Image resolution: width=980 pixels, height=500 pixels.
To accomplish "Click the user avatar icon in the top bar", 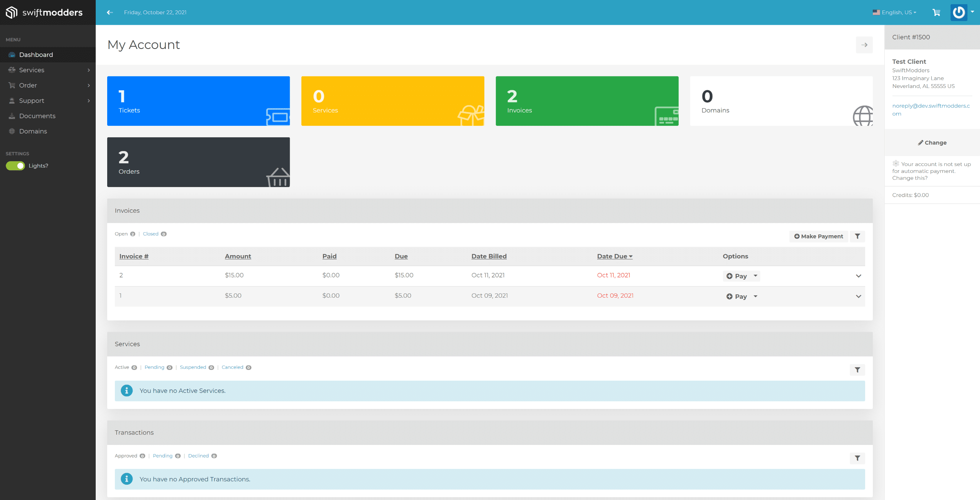I will click(959, 12).
